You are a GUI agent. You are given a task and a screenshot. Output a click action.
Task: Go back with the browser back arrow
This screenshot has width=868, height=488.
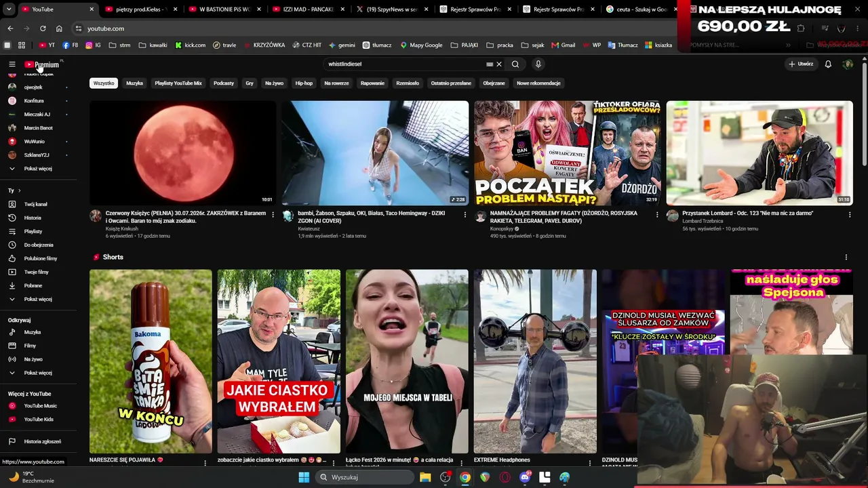pos(10,28)
